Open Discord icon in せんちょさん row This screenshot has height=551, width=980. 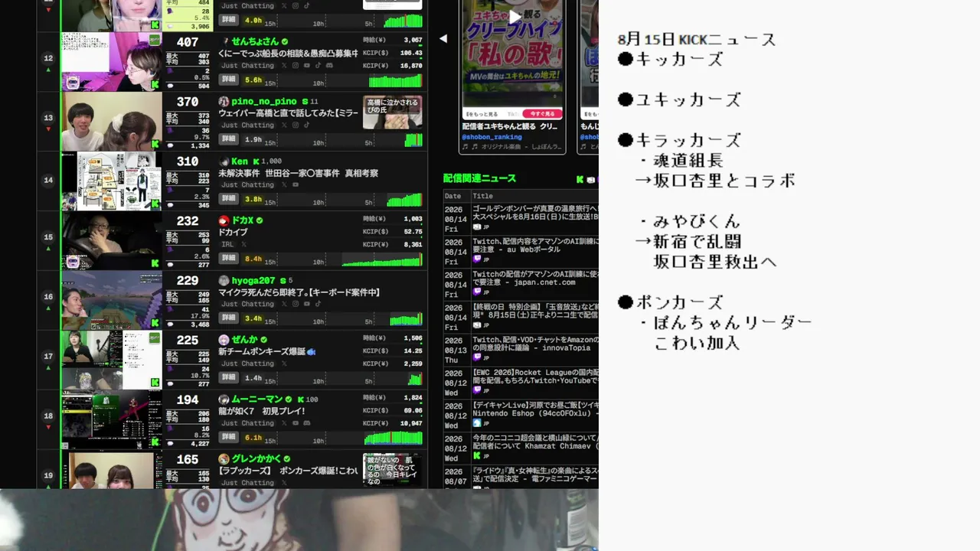[x=329, y=66]
